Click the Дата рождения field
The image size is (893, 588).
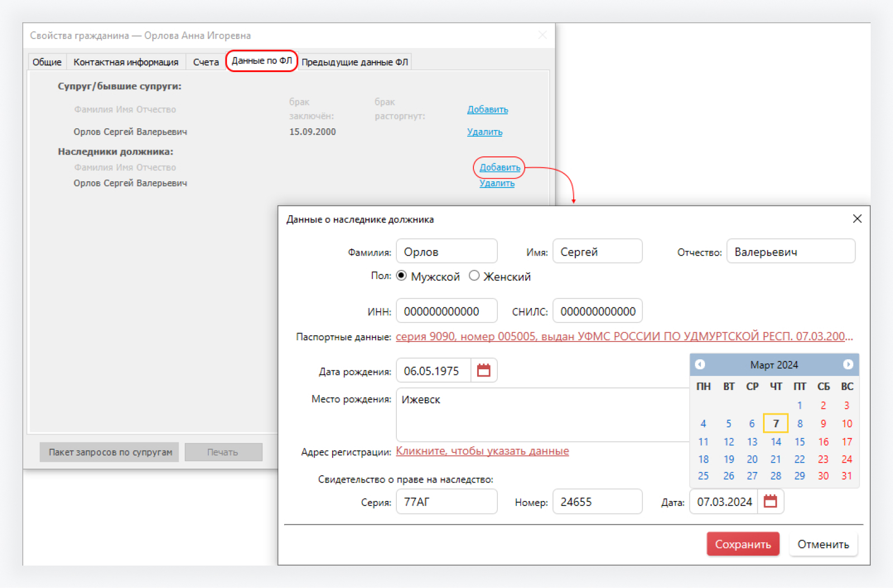pyautogui.click(x=434, y=370)
